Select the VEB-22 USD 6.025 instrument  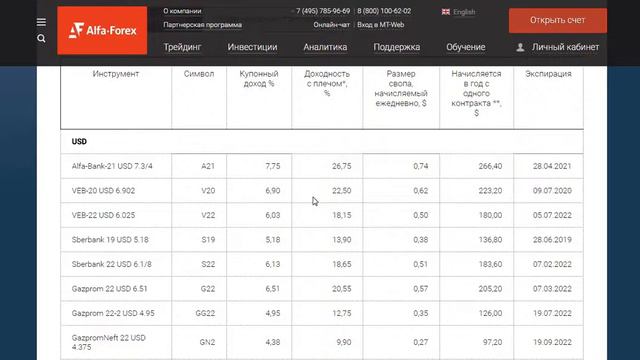pyautogui.click(x=103, y=215)
